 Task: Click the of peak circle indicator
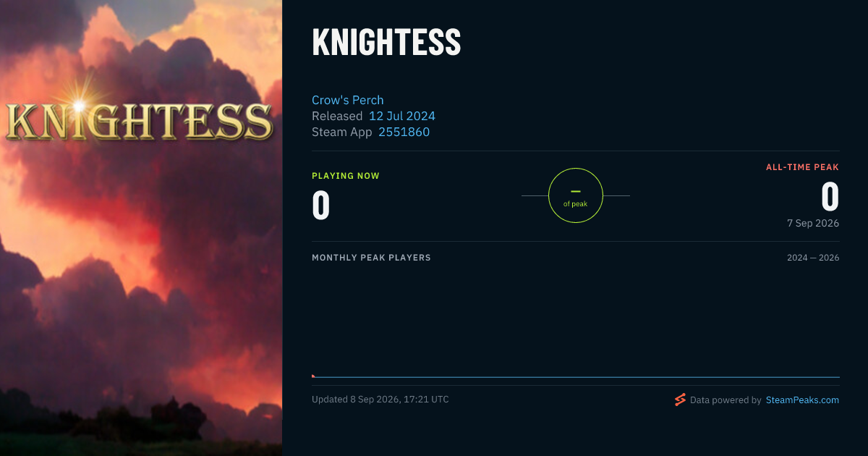[576, 195]
